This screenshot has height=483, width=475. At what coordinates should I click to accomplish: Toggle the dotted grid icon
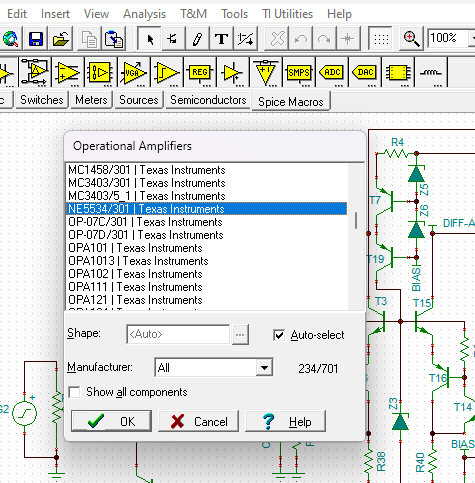[x=380, y=39]
